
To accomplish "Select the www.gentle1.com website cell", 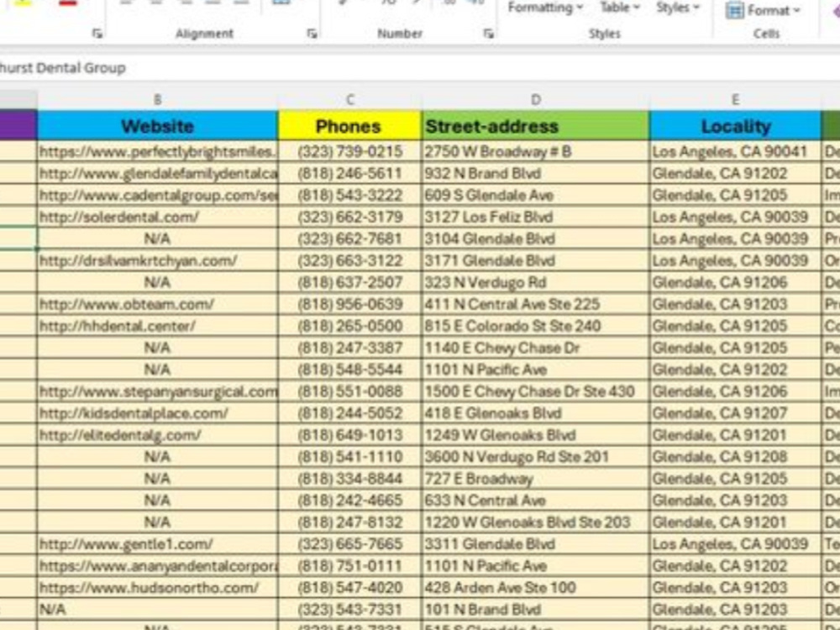I will point(158,544).
